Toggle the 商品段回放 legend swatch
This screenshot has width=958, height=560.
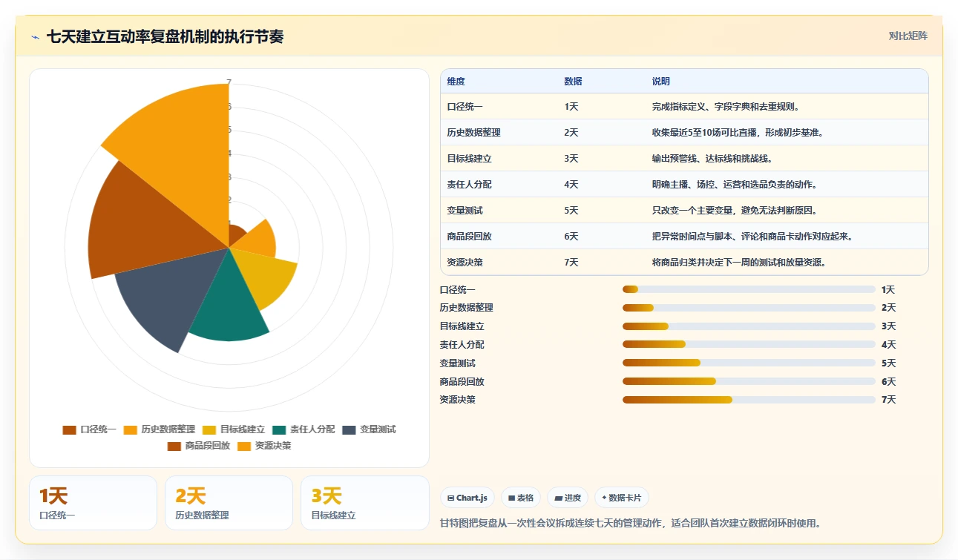pos(174,446)
